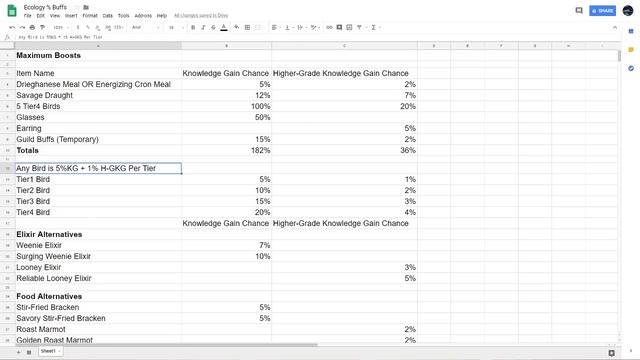Insert a comment from the toolbar

coord(339,27)
